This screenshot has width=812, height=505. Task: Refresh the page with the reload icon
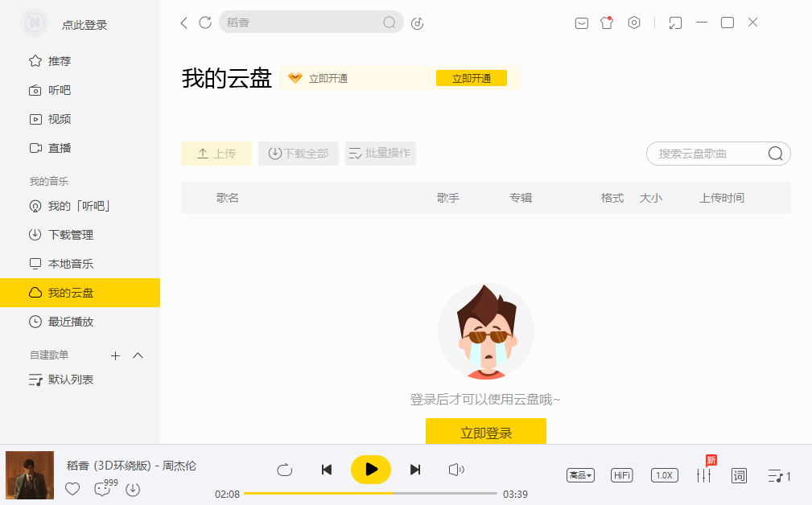point(205,23)
